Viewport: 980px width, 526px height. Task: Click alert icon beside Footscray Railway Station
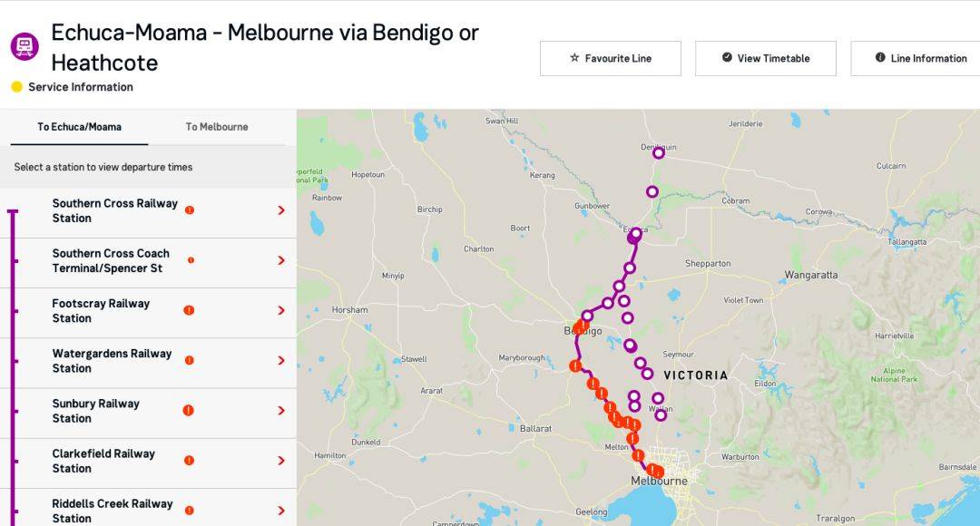[189, 310]
